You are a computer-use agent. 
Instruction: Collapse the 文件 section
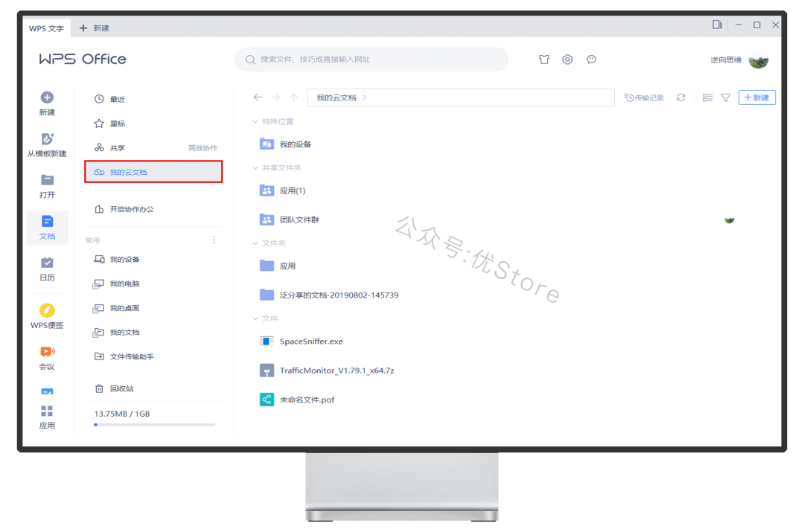(x=255, y=318)
